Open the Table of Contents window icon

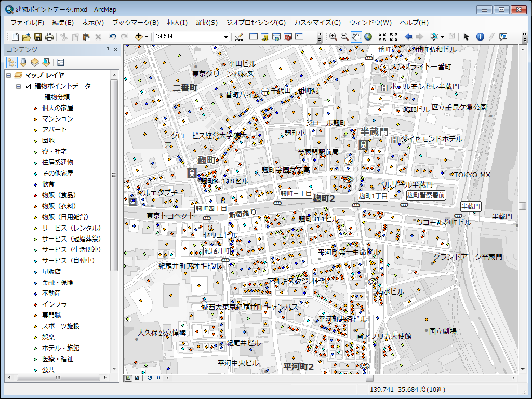point(254,37)
